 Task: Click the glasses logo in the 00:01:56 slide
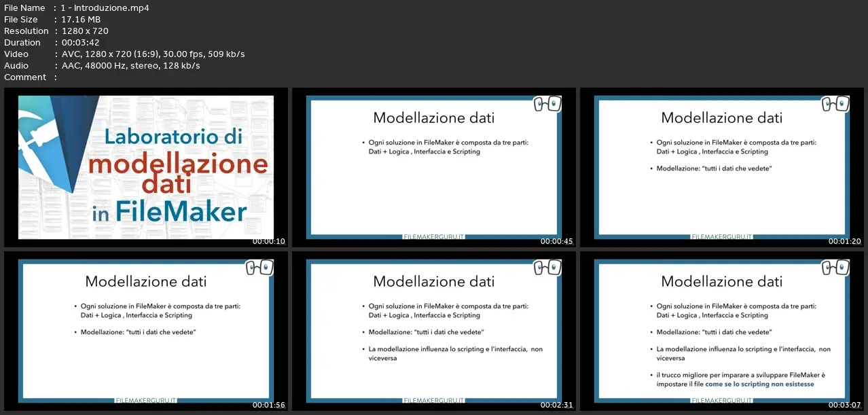click(x=259, y=268)
